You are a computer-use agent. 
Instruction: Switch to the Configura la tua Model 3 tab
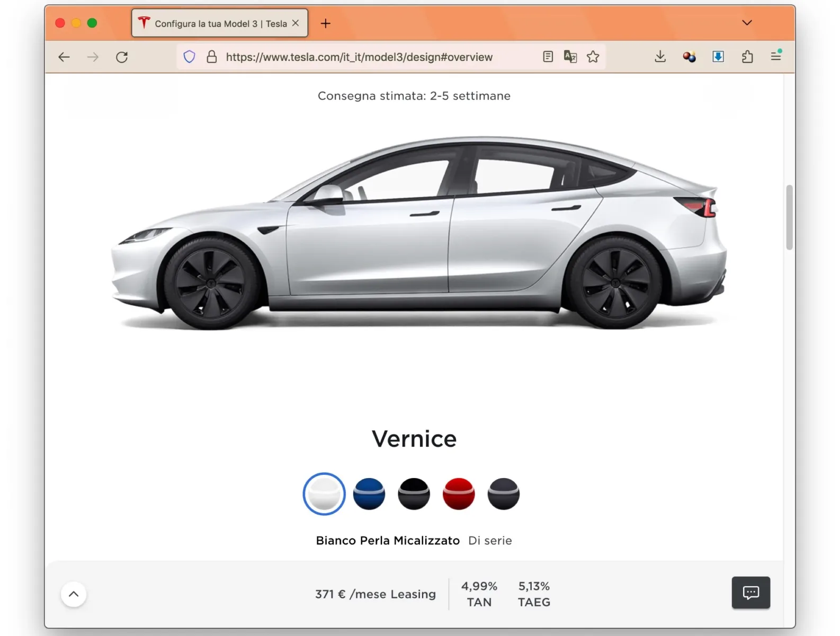coord(220,23)
